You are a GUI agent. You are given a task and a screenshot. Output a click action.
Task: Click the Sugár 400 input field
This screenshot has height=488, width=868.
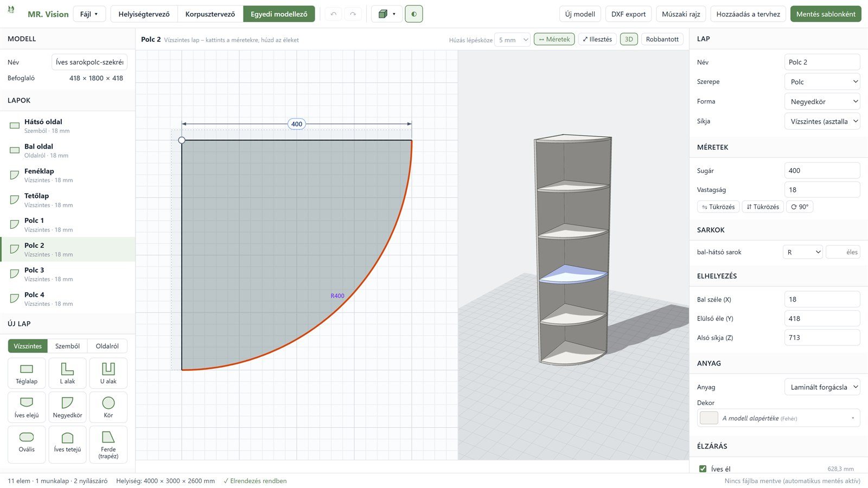822,170
